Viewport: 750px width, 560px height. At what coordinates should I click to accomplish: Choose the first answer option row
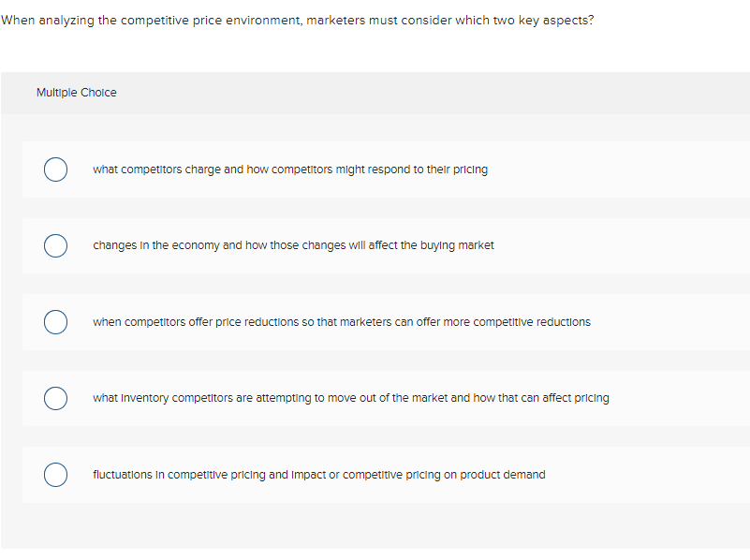pos(375,169)
